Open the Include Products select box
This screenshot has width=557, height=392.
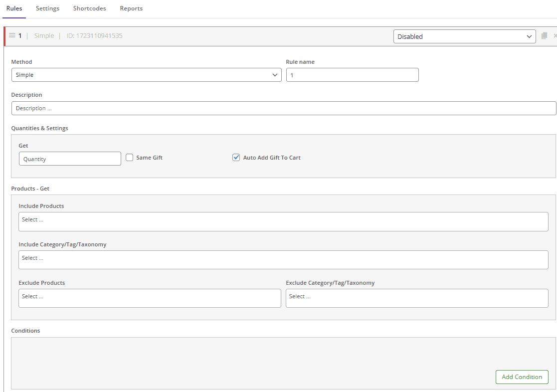coord(283,221)
